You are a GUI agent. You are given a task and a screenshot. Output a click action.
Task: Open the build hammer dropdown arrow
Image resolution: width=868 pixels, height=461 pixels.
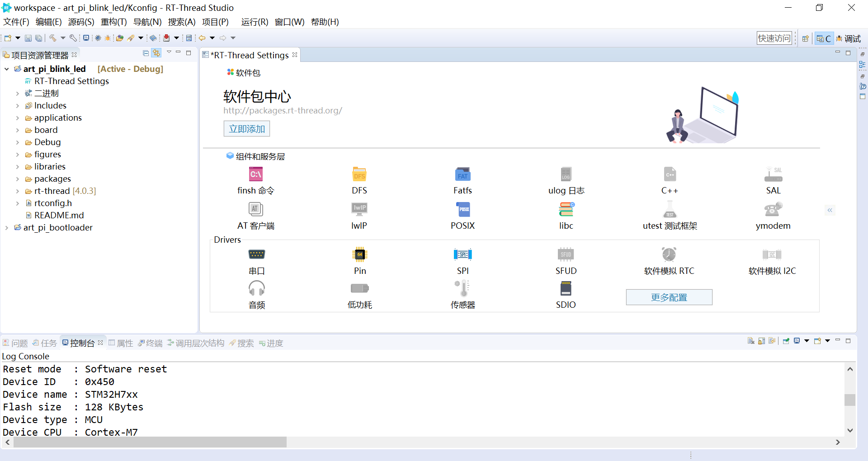63,38
